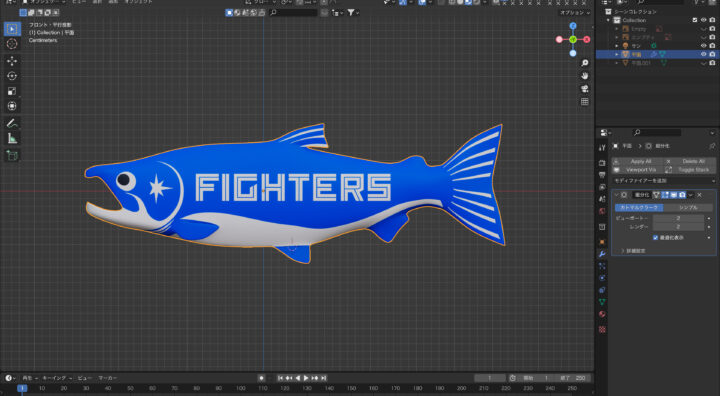Click the viewport zoom magnifier icon
This screenshot has height=396, width=720.
[585, 63]
